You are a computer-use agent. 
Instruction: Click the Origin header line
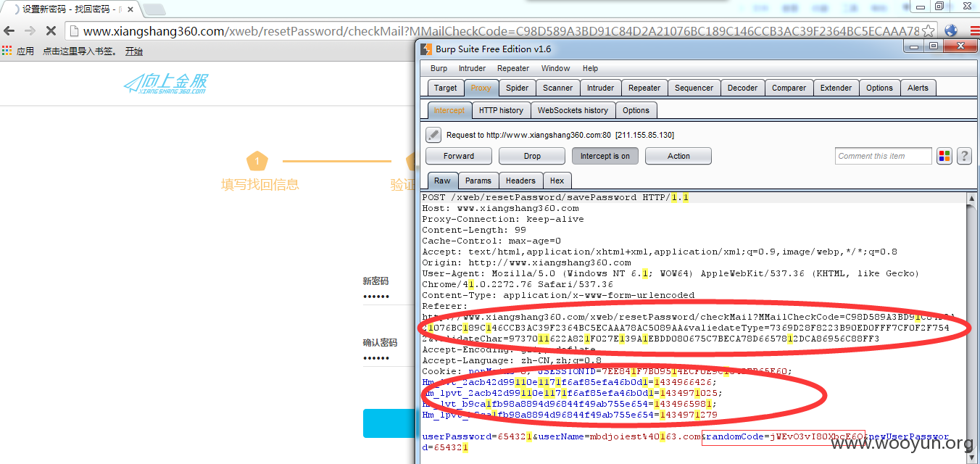click(x=526, y=262)
